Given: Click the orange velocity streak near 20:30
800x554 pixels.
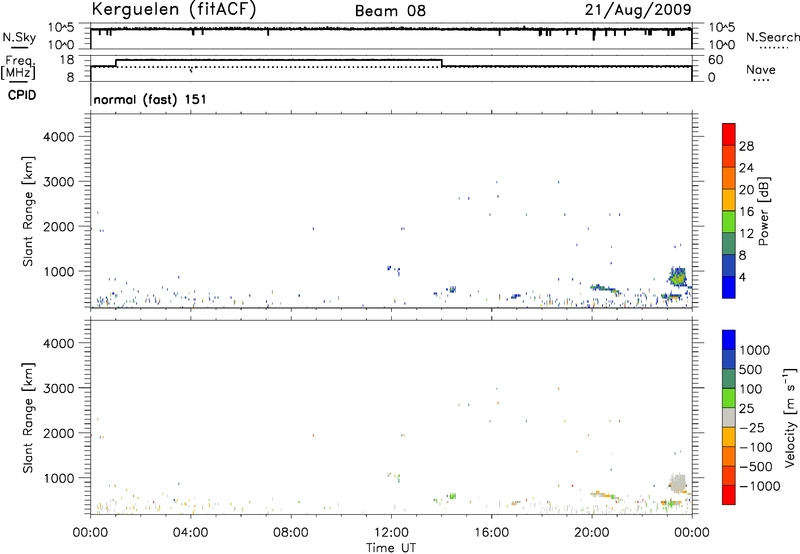Looking at the screenshot, I should (x=605, y=494).
